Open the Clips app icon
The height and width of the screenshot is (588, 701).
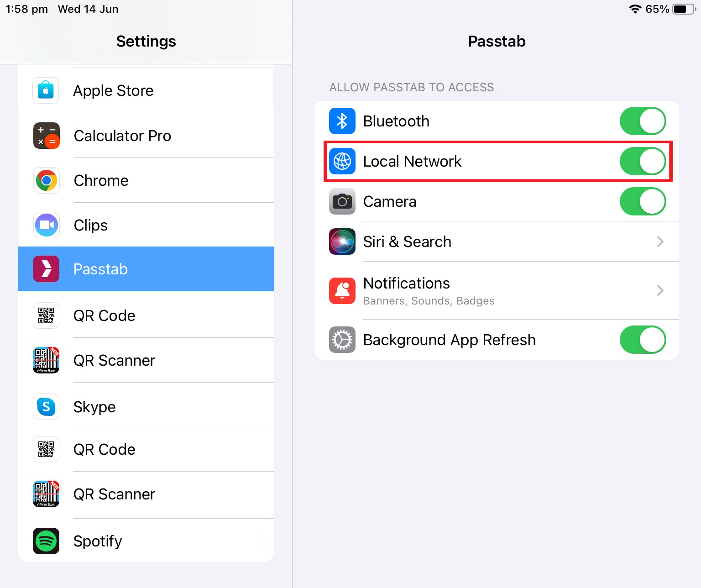coord(46,225)
